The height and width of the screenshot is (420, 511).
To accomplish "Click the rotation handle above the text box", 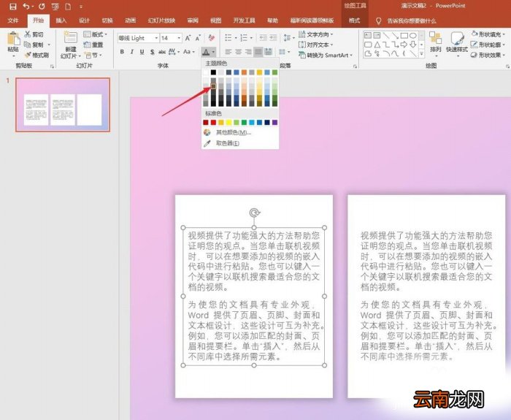I will coord(254,213).
